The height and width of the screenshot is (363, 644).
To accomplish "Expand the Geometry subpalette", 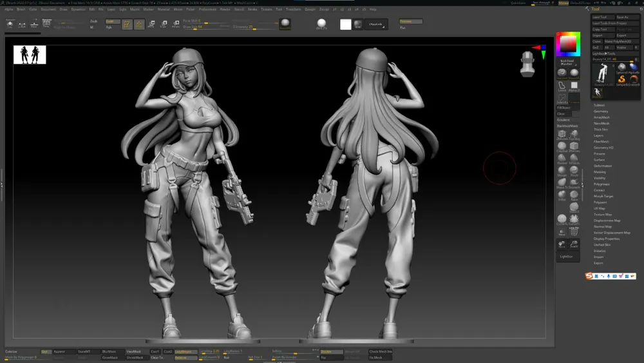I will (x=601, y=112).
